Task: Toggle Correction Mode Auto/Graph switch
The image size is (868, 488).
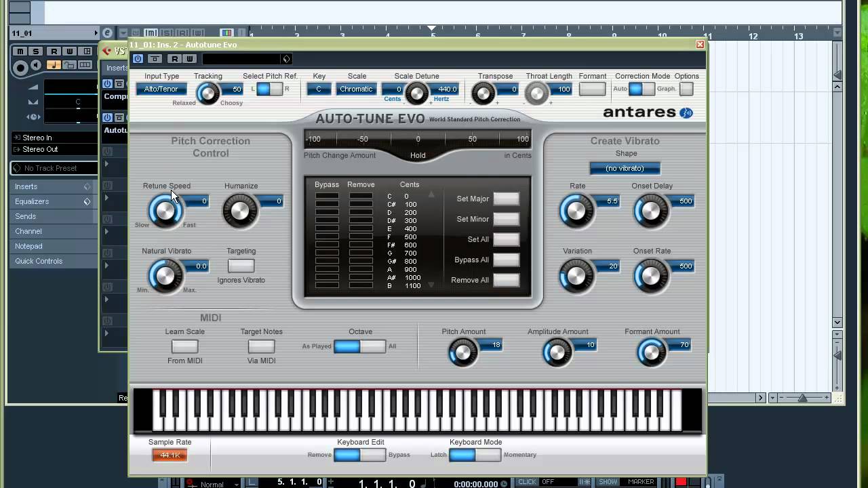Action: pos(642,89)
